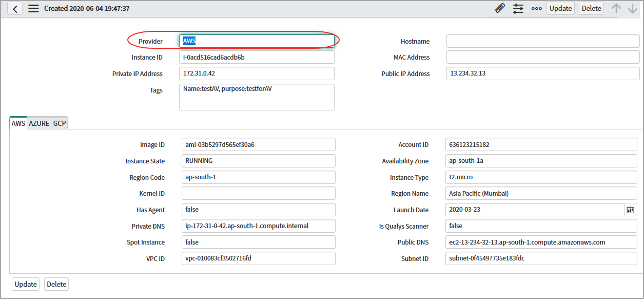Click into the Provider field
644x299 pixels.
[257, 41]
